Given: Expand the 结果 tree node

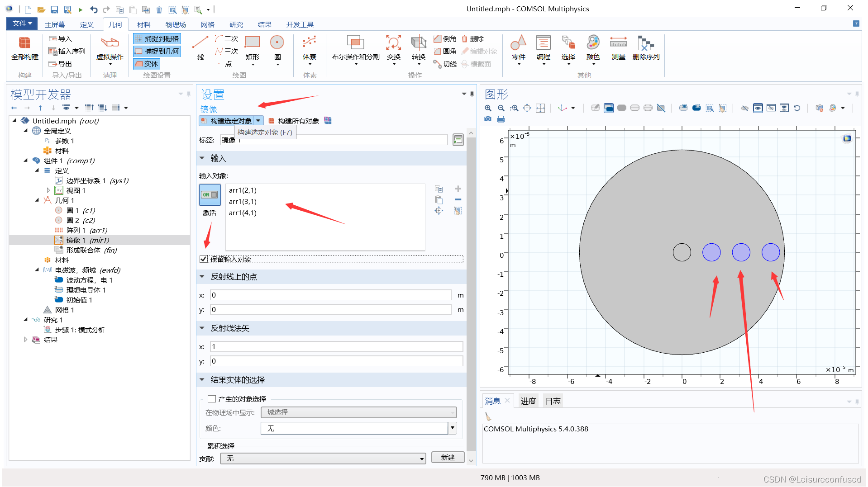Looking at the screenshot, I should point(25,340).
